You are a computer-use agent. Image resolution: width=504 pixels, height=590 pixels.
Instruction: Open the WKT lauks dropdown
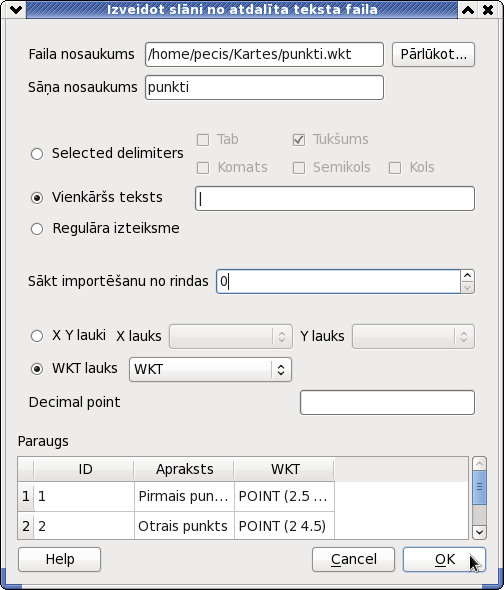210,370
